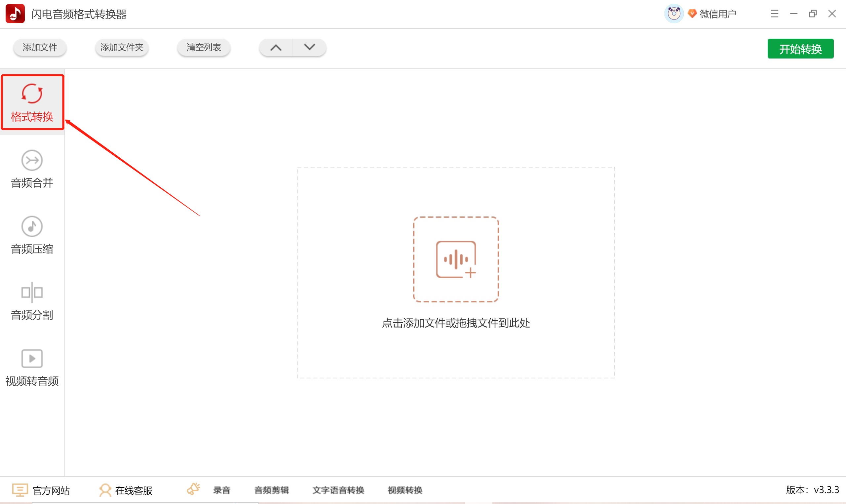Image resolution: width=846 pixels, height=504 pixels.
Task: Open the 视频转换 video conversion link
Action: [x=405, y=490]
